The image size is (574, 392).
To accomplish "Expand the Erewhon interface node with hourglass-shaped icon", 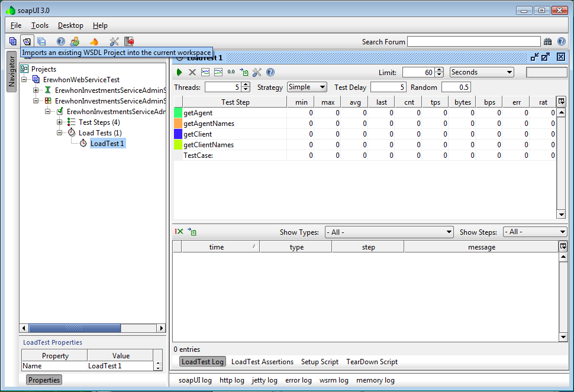I will click(x=36, y=90).
